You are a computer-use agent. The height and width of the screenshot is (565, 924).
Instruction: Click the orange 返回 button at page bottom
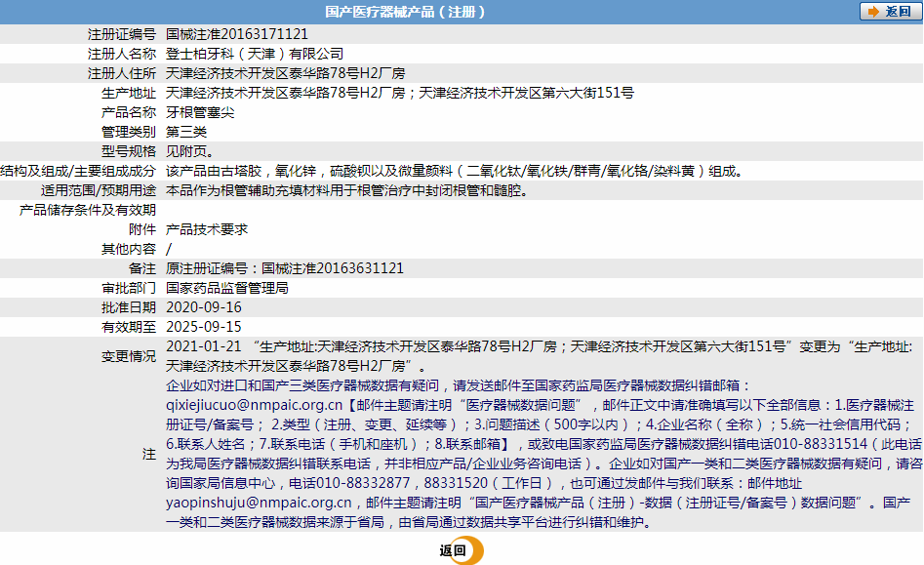[x=461, y=550]
